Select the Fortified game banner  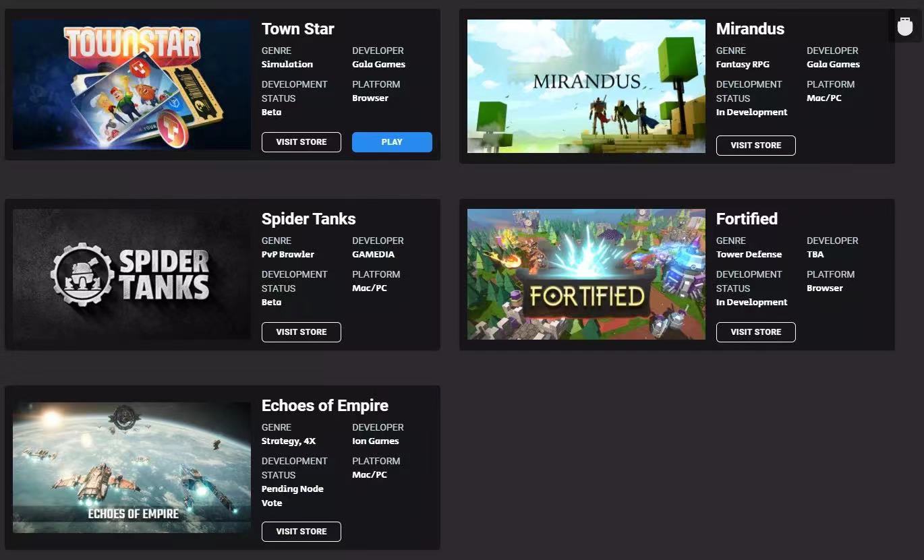(x=586, y=274)
